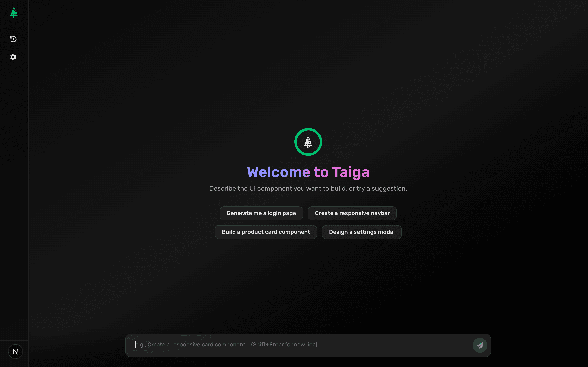
Task: Click the gear icon below the history icon
Action: pyautogui.click(x=13, y=57)
